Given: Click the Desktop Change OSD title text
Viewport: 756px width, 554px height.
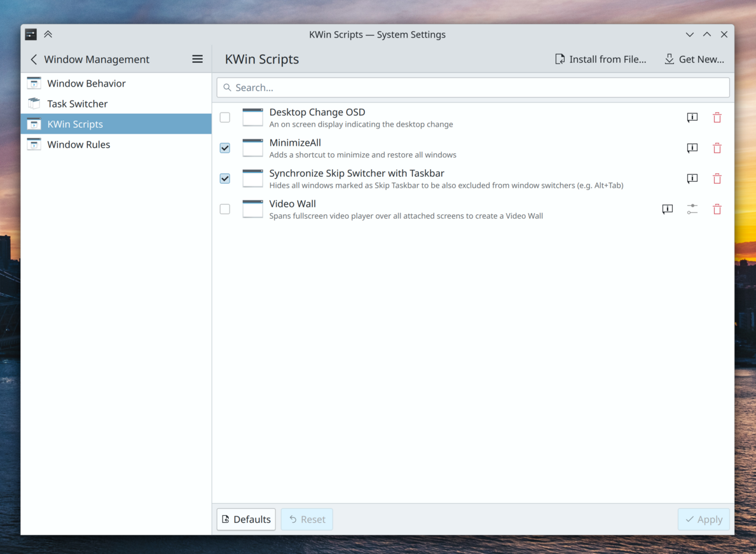Looking at the screenshot, I should coord(317,113).
